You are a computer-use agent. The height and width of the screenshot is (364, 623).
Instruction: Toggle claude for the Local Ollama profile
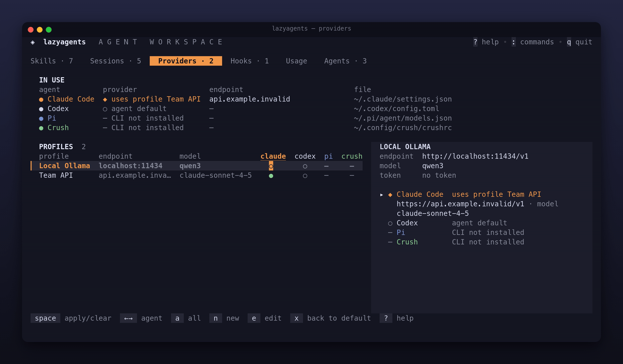(271, 166)
